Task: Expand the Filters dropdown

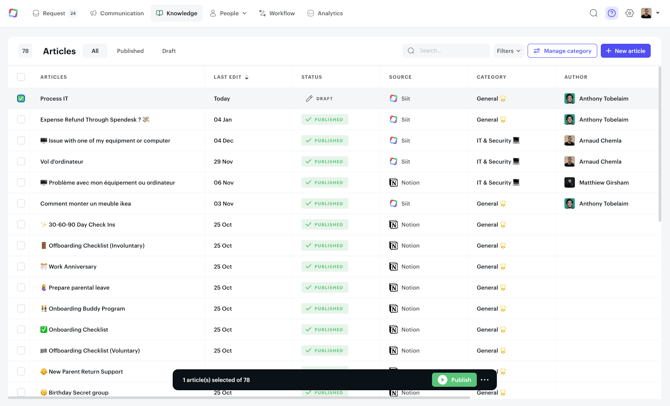Action: [508, 51]
